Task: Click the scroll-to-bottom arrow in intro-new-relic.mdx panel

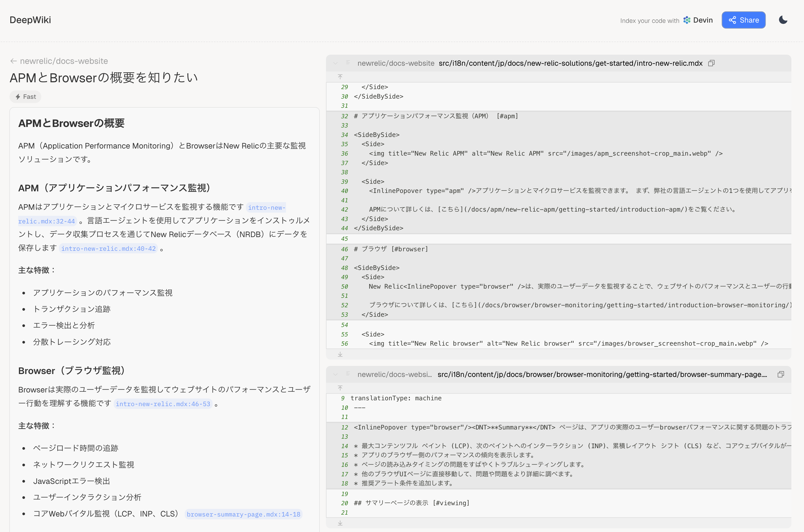Action: (340, 354)
